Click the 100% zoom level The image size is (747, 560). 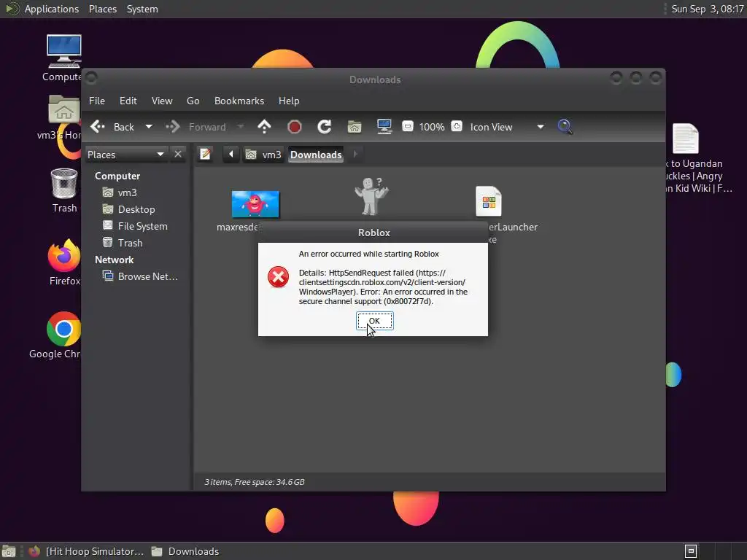click(x=432, y=127)
